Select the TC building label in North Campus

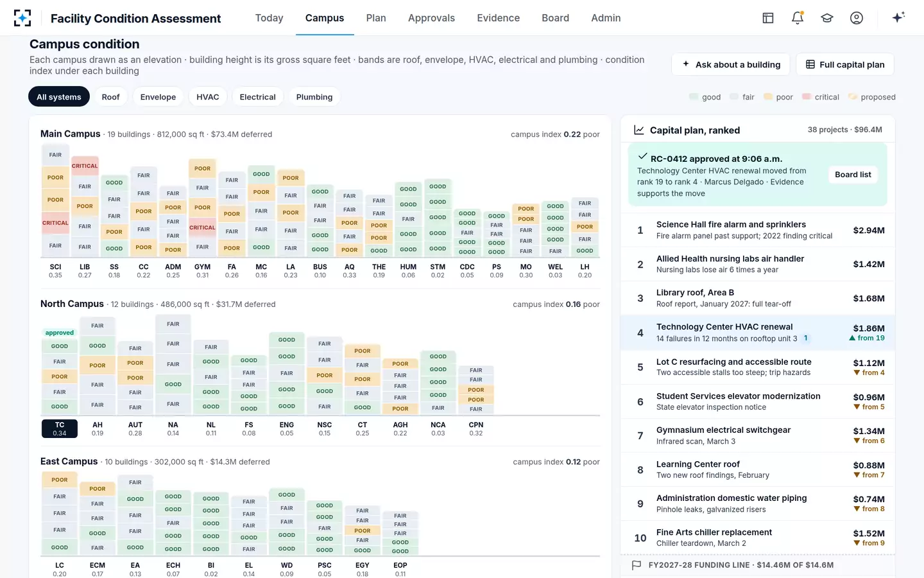pyautogui.click(x=60, y=428)
